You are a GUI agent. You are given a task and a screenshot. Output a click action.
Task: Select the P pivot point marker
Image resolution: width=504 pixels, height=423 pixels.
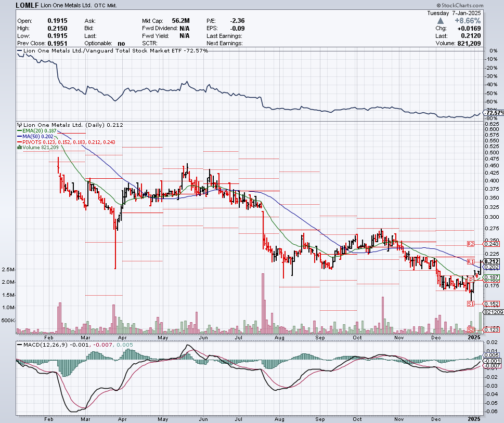(470, 280)
